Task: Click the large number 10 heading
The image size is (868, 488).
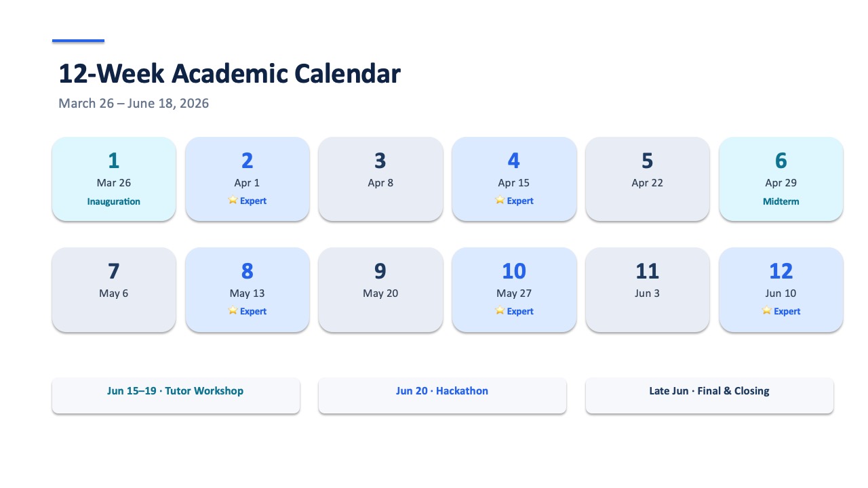Action: [514, 271]
